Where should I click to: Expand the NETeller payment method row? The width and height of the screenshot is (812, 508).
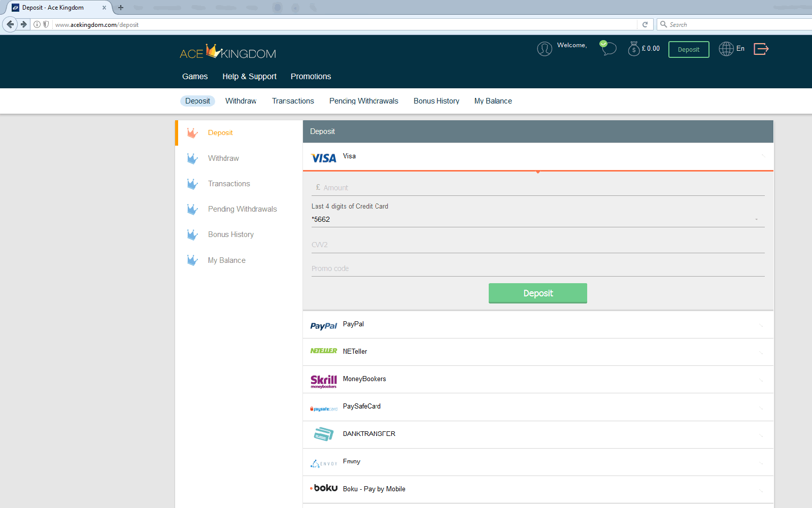(538, 352)
